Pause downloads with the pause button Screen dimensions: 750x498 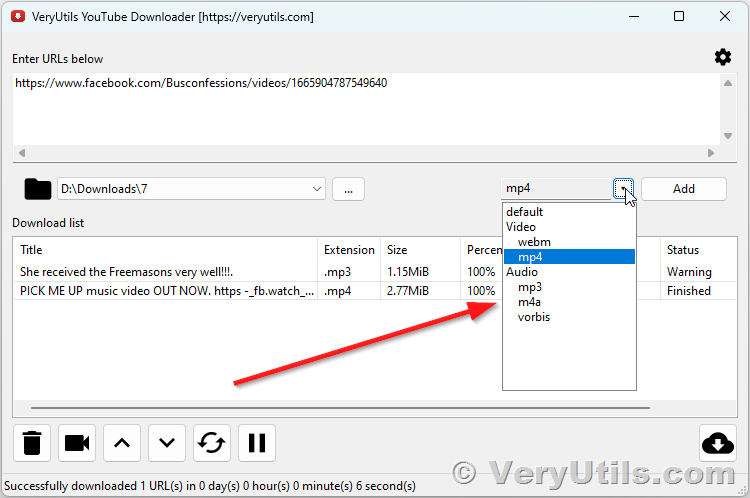tap(257, 443)
